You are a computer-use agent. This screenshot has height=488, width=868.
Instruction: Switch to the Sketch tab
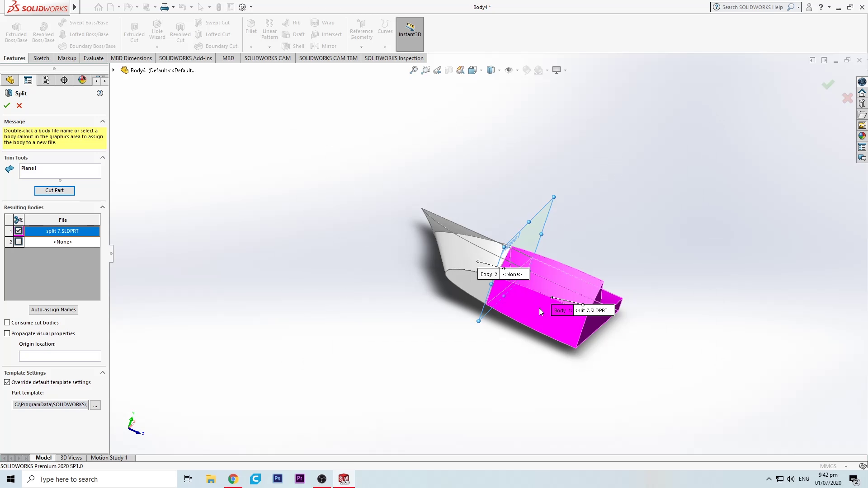[41, 58]
